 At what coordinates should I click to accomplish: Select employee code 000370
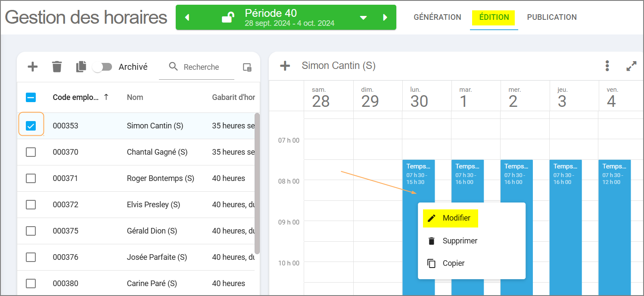pos(65,152)
